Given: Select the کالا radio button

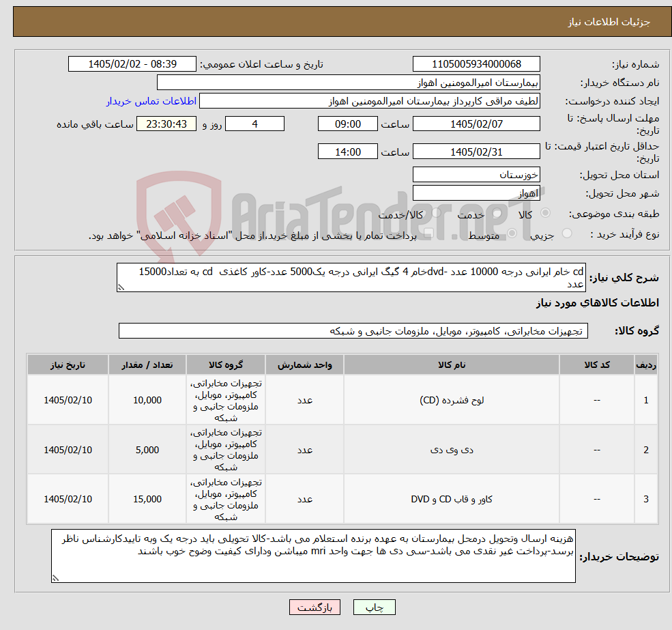Looking at the screenshot, I should 546,213.
